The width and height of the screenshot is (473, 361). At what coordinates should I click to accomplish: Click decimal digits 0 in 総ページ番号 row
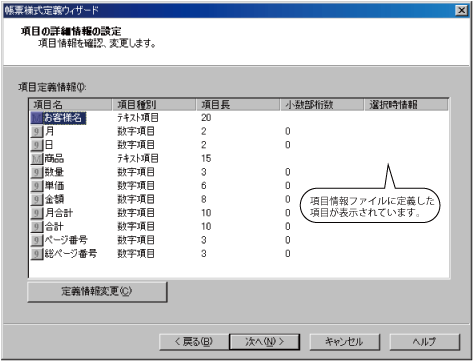288,254
